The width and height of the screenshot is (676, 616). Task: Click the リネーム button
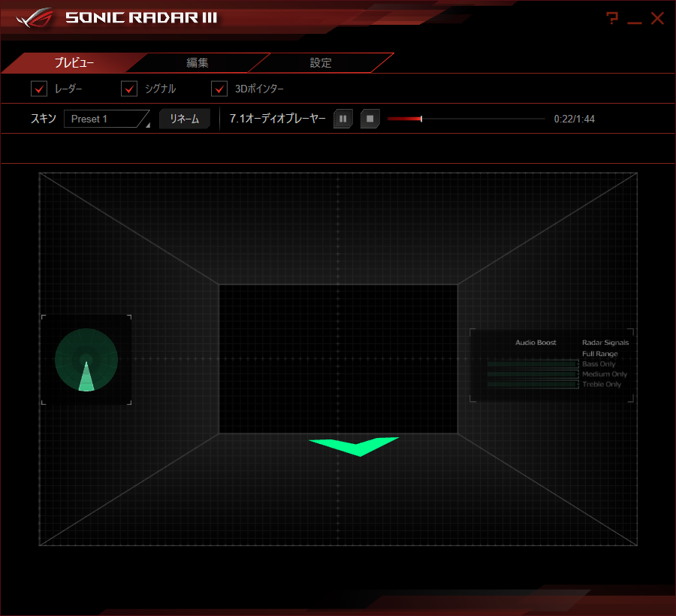pos(185,119)
